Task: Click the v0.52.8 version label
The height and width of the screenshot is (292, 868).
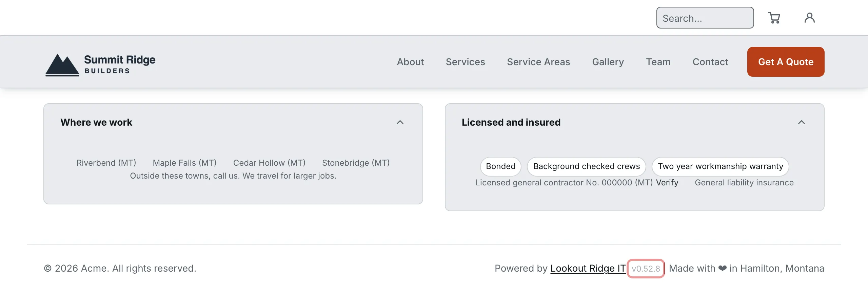Action: [x=646, y=269]
